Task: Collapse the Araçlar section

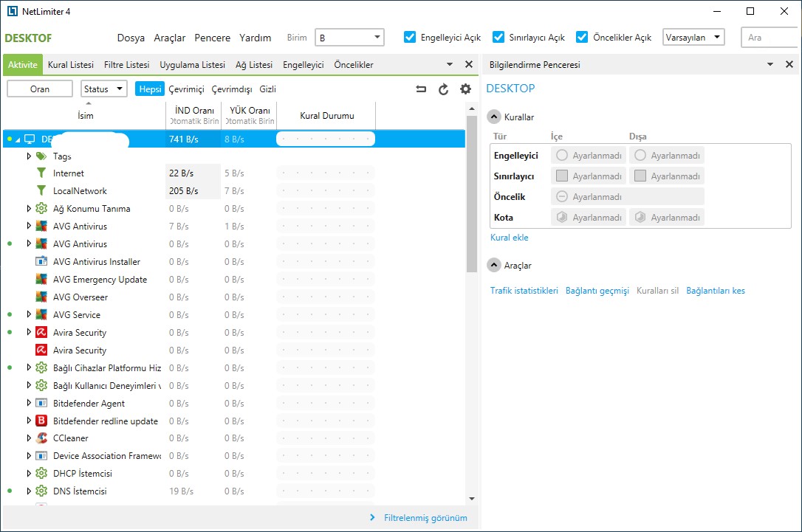Action: [493, 265]
